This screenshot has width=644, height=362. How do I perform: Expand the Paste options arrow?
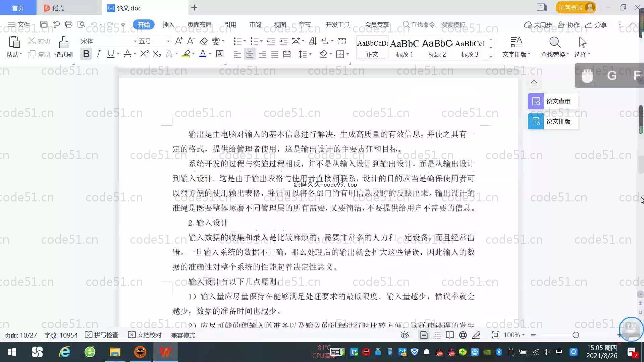tap(21, 54)
